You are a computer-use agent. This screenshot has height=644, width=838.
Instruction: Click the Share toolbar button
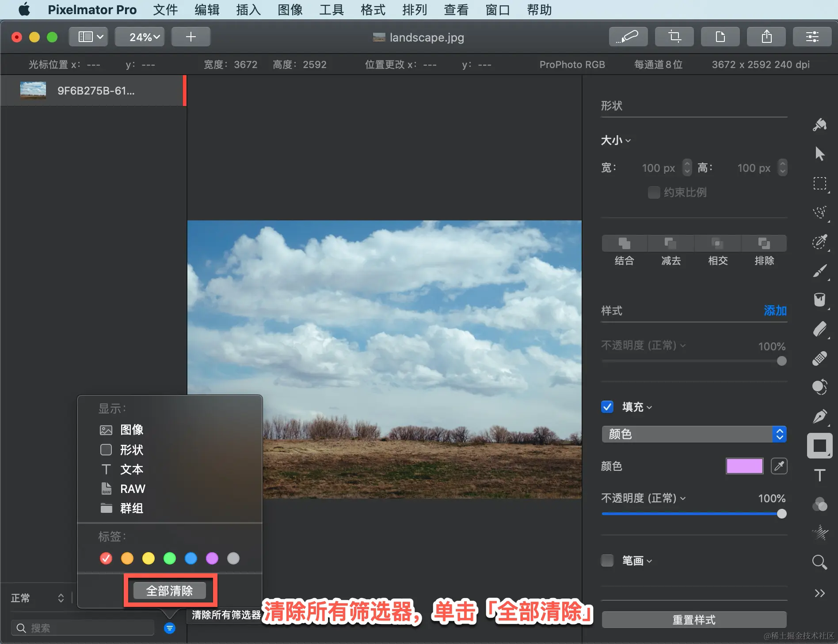pos(766,37)
